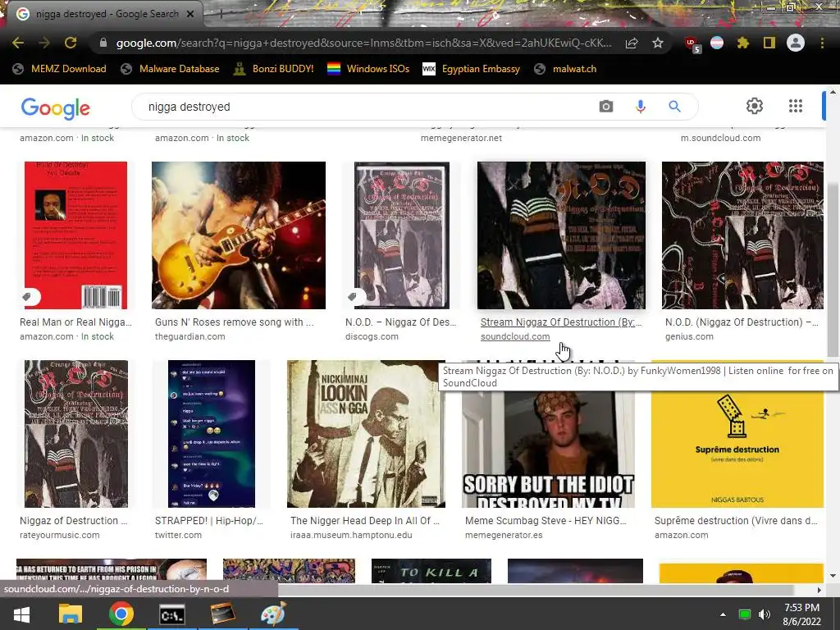This screenshot has height=630, width=840.
Task: Focus the Chrome address bar
Action: [363, 43]
